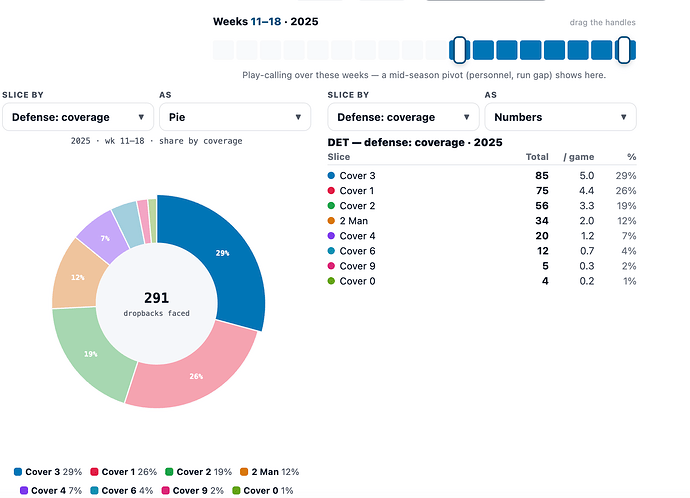Screen dimensions: 690x498
Task: Click the Cover 4 legend swatch
Action: [x=24, y=490]
